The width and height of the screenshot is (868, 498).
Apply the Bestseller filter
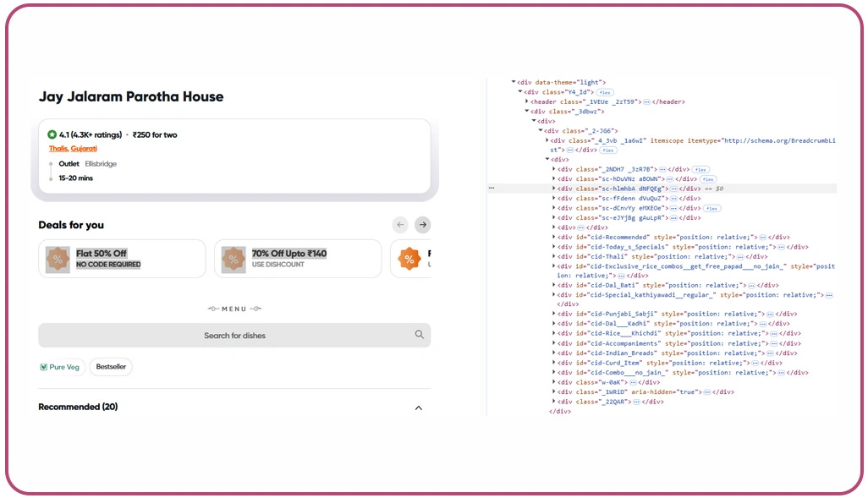coord(111,367)
